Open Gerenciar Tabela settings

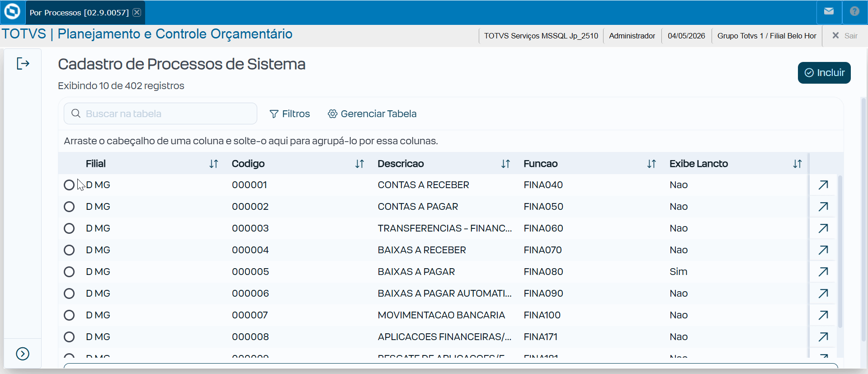click(372, 114)
